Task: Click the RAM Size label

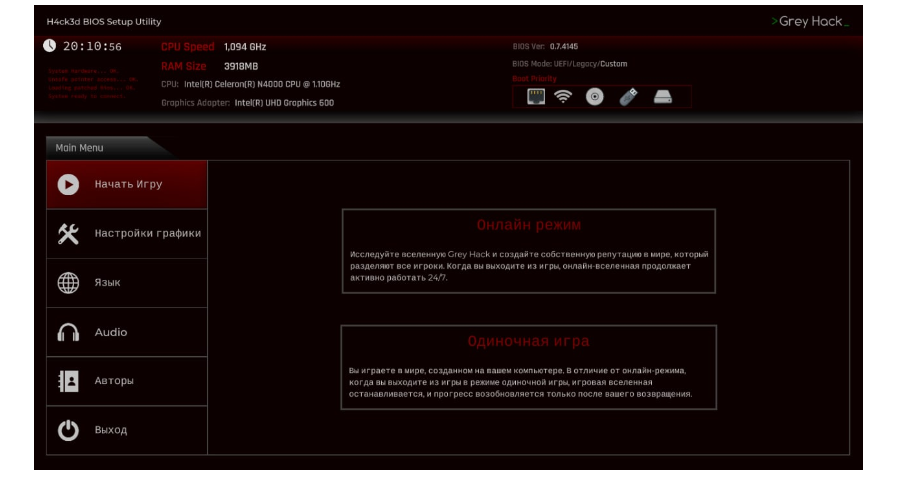Action: point(183,66)
